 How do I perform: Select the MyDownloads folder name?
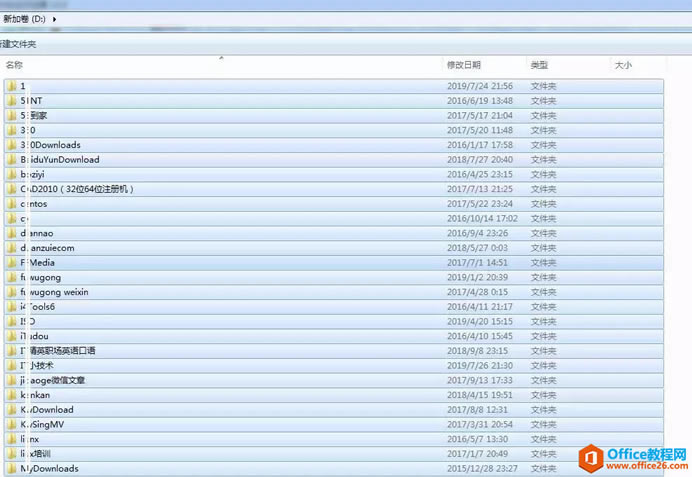pos(49,468)
